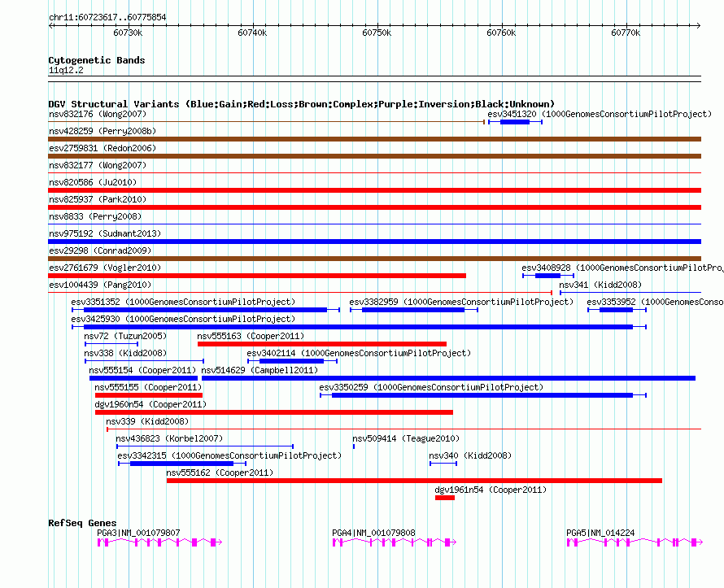Click the chr11:60723617..60775854 coordinates text
Viewport: 724px width, 588px height.
(x=107, y=17)
